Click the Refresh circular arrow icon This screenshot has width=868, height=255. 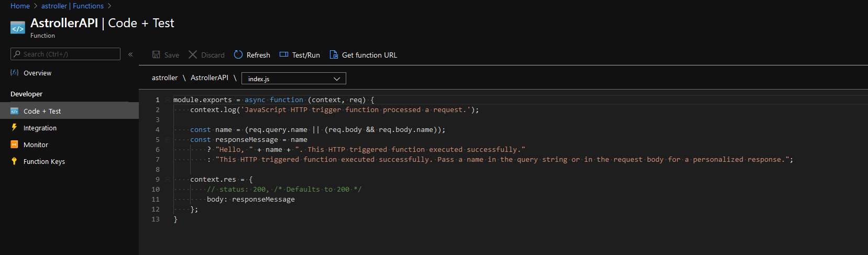click(238, 54)
